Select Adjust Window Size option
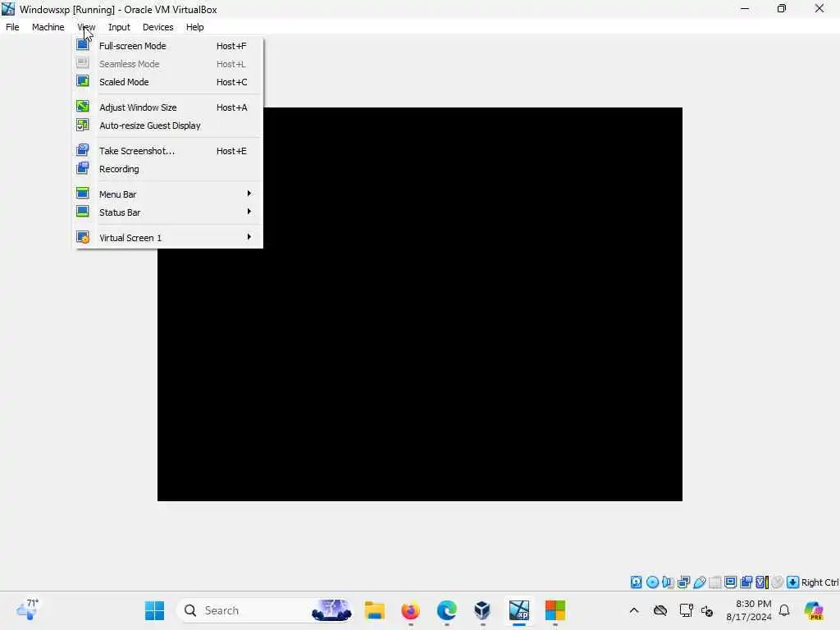This screenshot has height=630, width=840. [167, 107]
